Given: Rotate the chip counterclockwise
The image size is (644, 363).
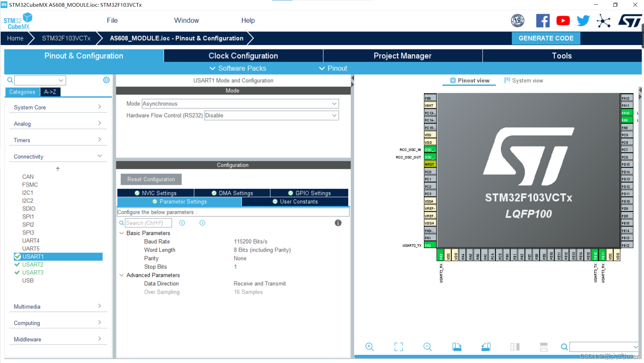Looking at the screenshot, I should click(x=486, y=347).
